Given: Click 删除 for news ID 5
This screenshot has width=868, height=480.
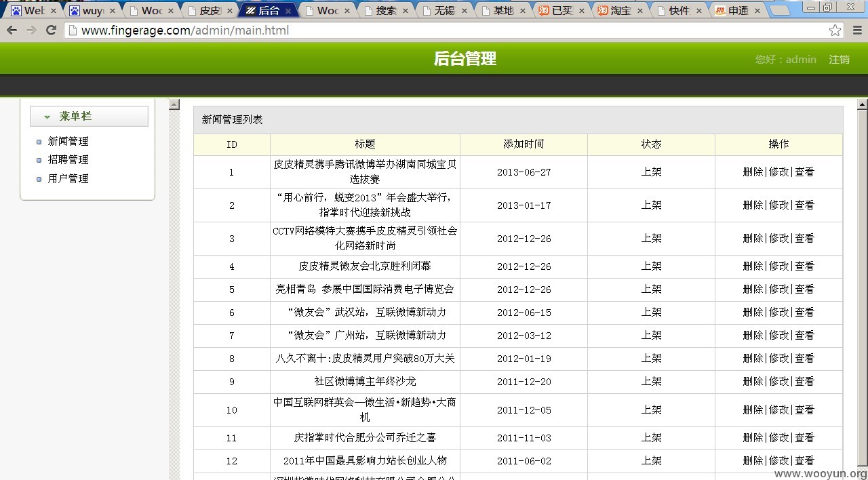Looking at the screenshot, I should click(x=753, y=289).
